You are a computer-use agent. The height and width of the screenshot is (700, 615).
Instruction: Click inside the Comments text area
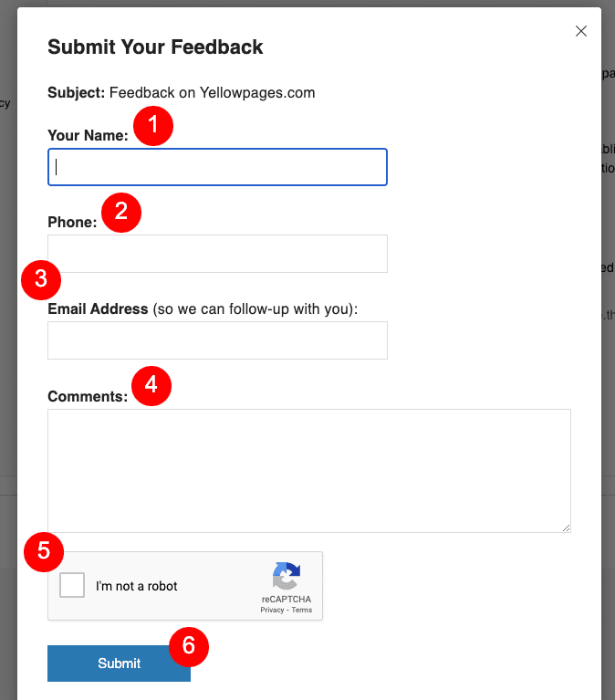point(309,471)
